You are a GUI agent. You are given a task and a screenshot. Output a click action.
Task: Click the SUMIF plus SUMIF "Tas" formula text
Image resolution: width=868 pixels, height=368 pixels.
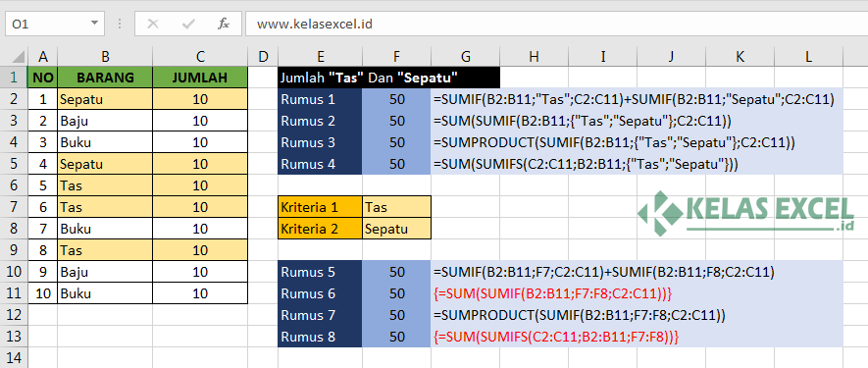(634, 100)
